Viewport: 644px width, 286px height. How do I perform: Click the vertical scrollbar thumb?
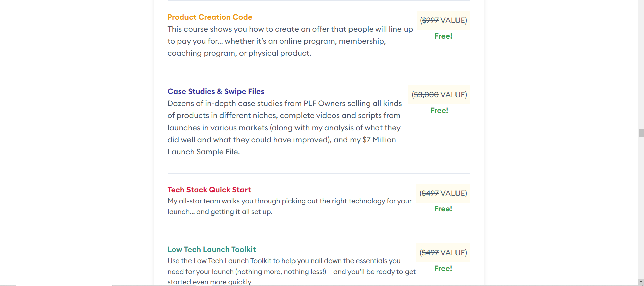click(641, 132)
